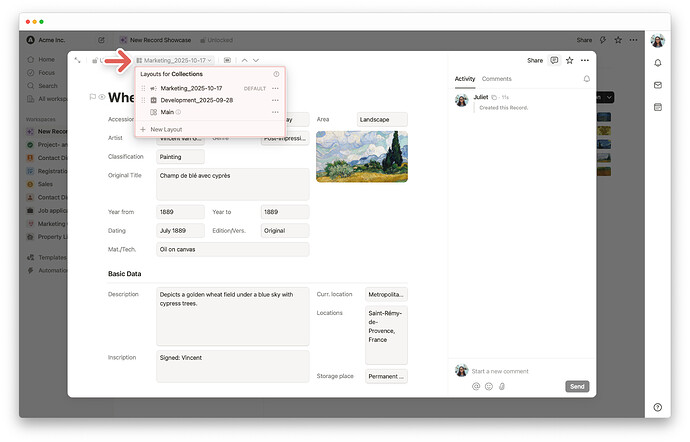
Task: Click info icon next to Main layout
Action: click(178, 112)
